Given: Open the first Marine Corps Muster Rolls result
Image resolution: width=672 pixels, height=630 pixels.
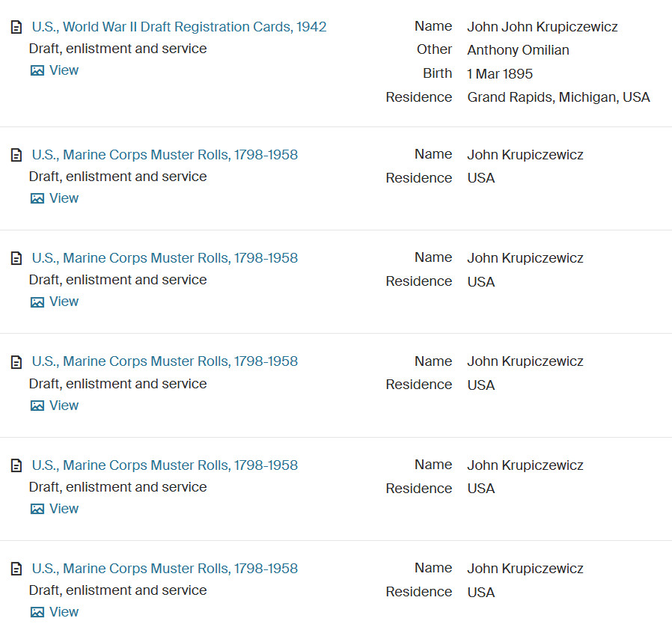Looking at the screenshot, I should [165, 155].
